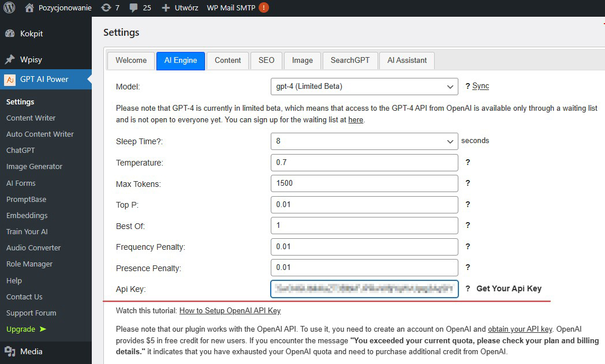Switch to the Content tab

tap(227, 61)
